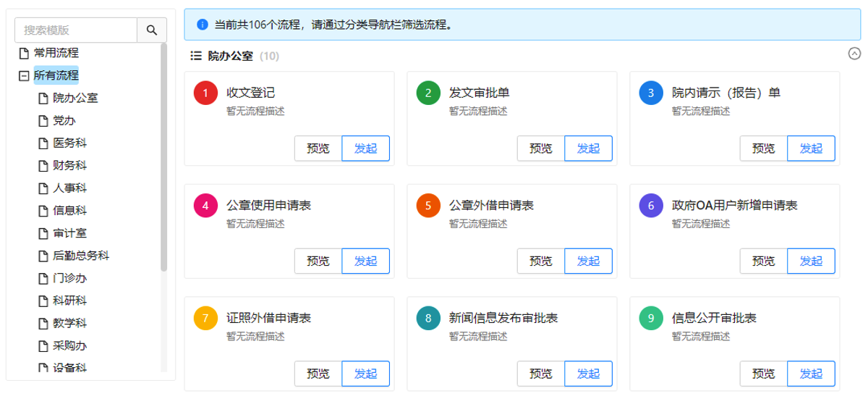This screenshot has width=868, height=399.
Task: Collapse the 院办公室 section with the chevron
Action: pos(854,54)
